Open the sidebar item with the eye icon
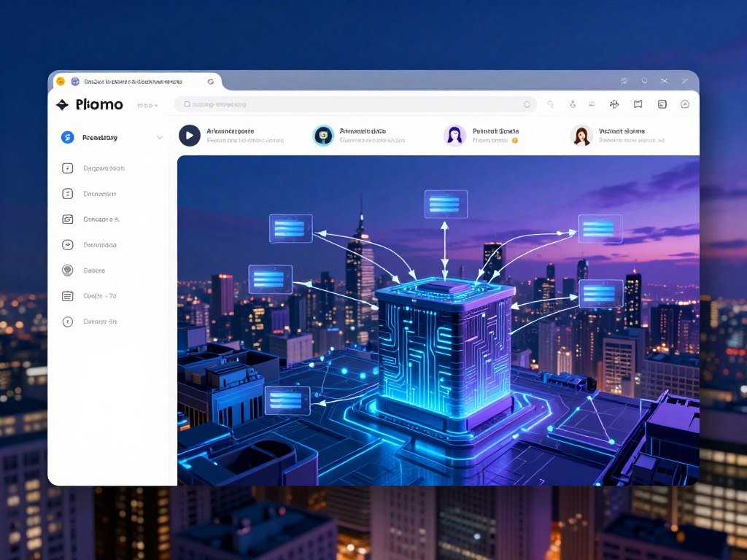The width and height of the screenshot is (747, 560). pos(89,245)
